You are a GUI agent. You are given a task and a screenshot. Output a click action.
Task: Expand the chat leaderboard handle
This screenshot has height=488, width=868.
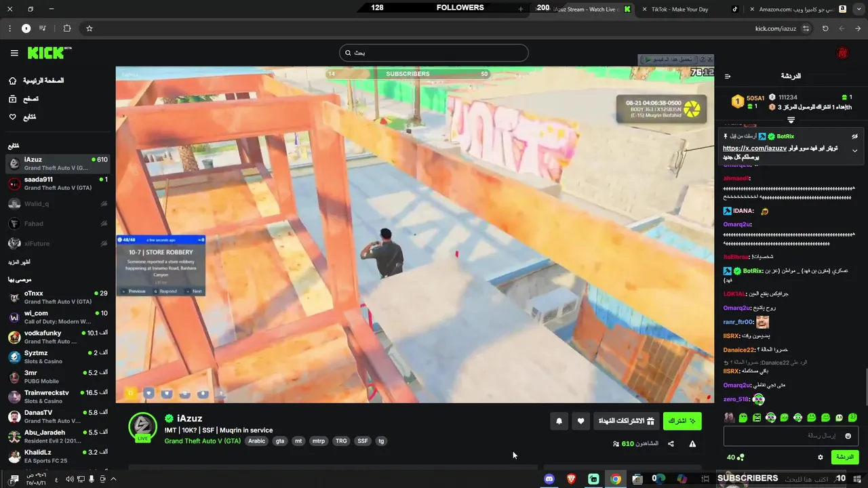pyautogui.click(x=791, y=120)
